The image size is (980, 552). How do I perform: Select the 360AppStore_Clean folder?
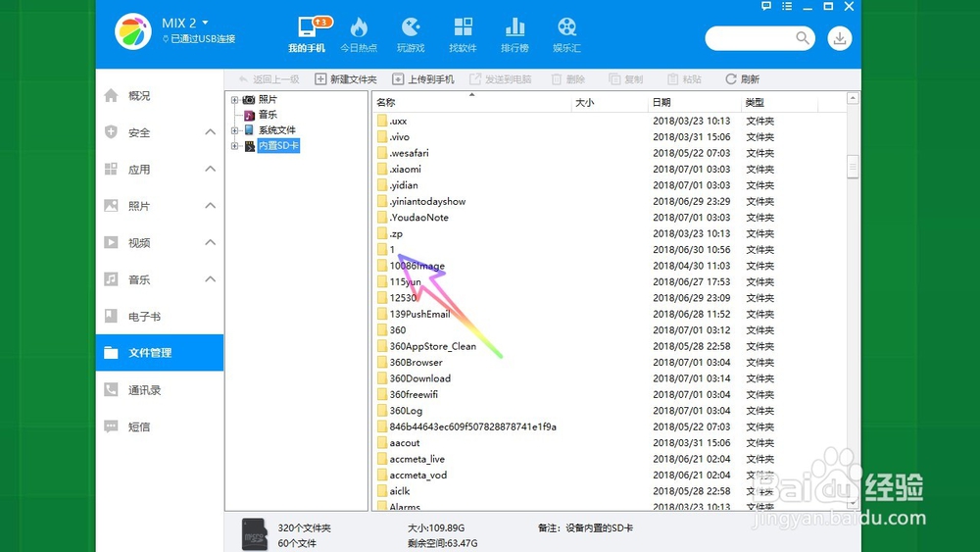432,346
